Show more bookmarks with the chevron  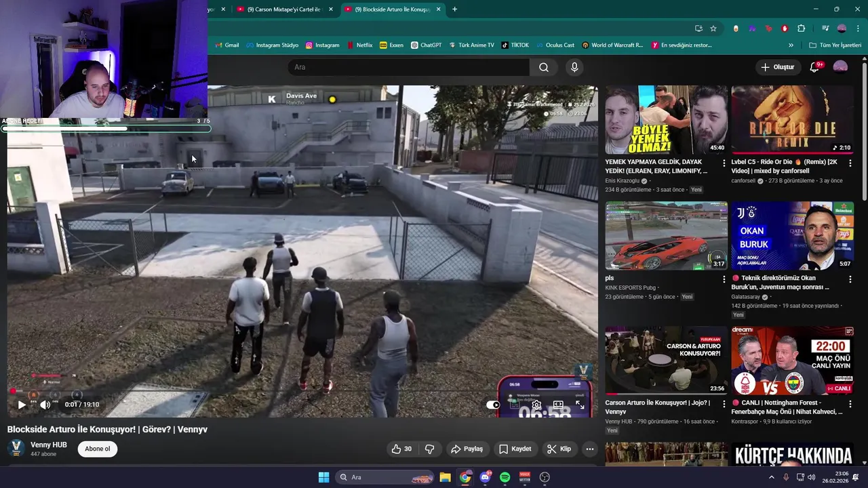791,45
